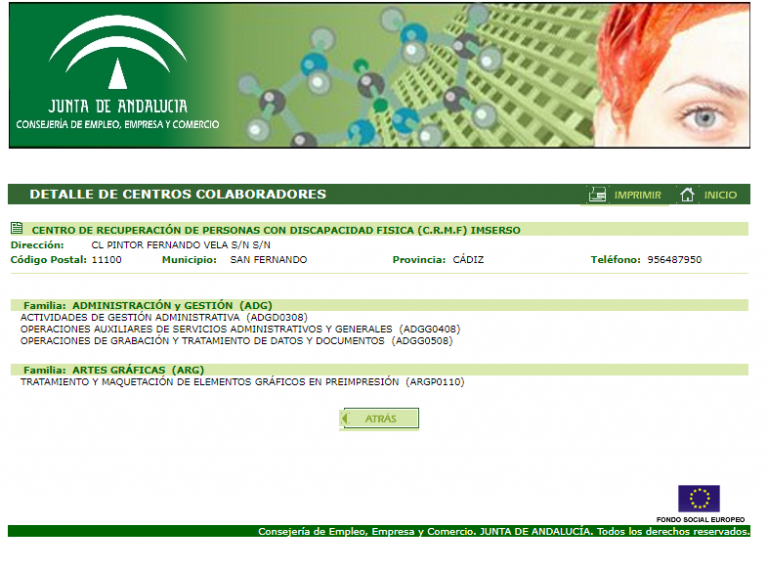Select the center name C.R.M.F IMSERSO title
768x572 pixels.
click(276, 230)
